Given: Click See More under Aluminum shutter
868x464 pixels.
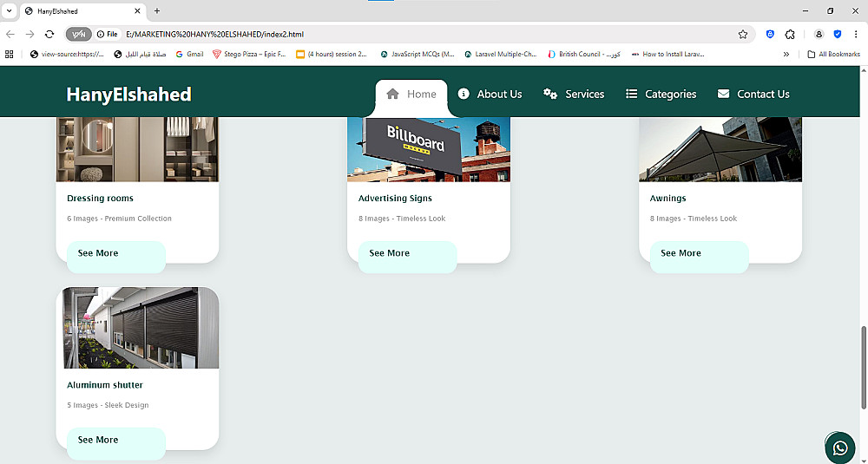Looking at the screenshot, I should coord(116,443).
